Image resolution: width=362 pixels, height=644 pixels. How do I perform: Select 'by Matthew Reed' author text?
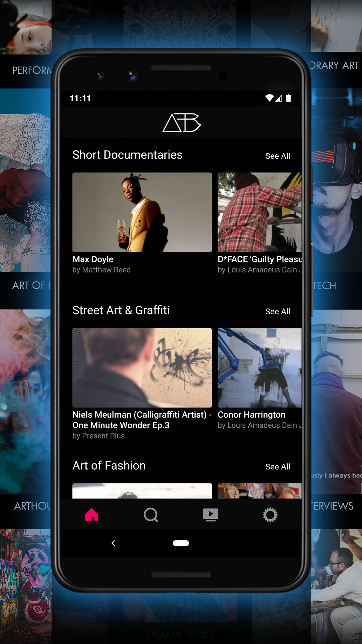(101, 270)
